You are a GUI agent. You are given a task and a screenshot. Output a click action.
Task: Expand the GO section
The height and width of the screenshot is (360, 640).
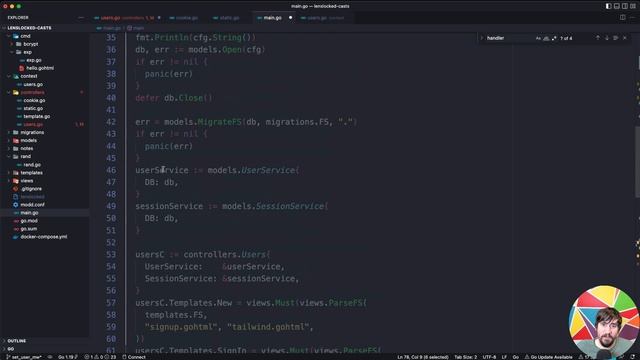45,349
